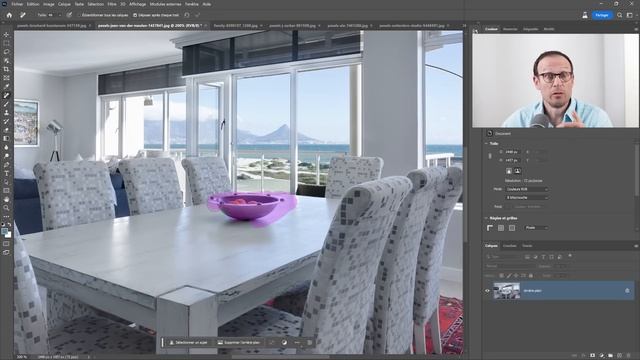Click the Home icon in options bar
Image resolution: width=640 pixels, height=360 pixels.
tap(9, 15)
